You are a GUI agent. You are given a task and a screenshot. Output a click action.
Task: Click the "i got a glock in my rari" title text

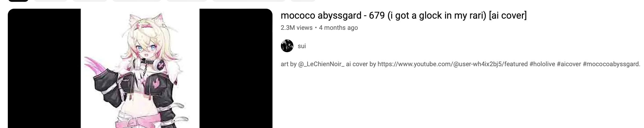tap(437, 15)
